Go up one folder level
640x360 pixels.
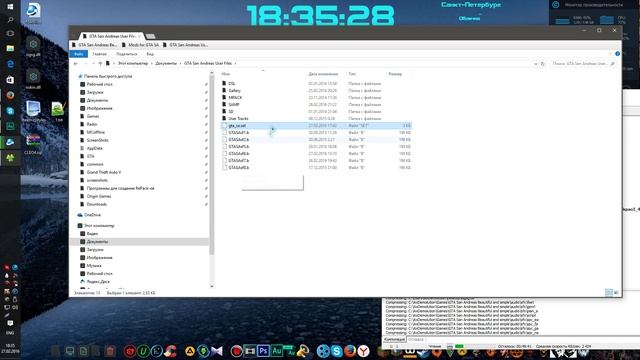tap(100, 64)
